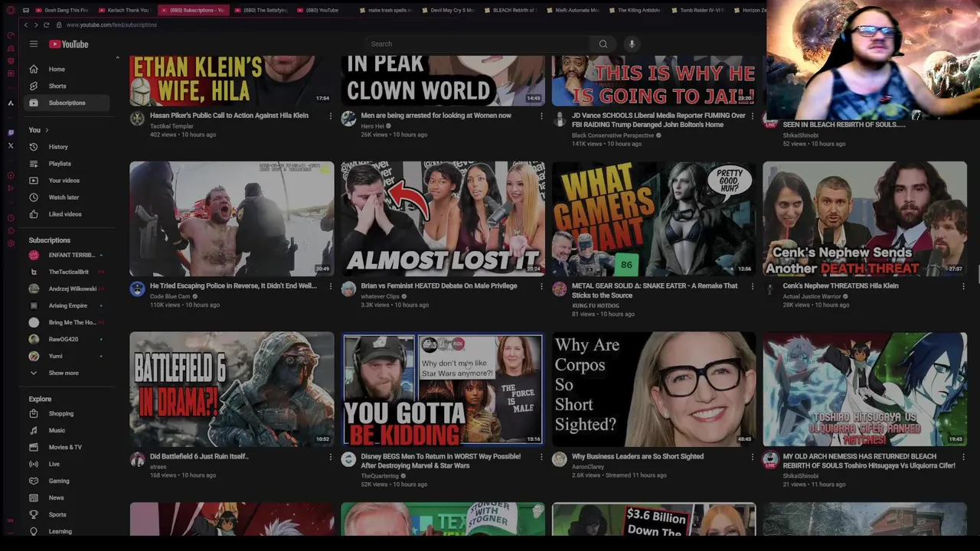
Task: Go back with browser back arrow
Action: (x=25, y=25)
